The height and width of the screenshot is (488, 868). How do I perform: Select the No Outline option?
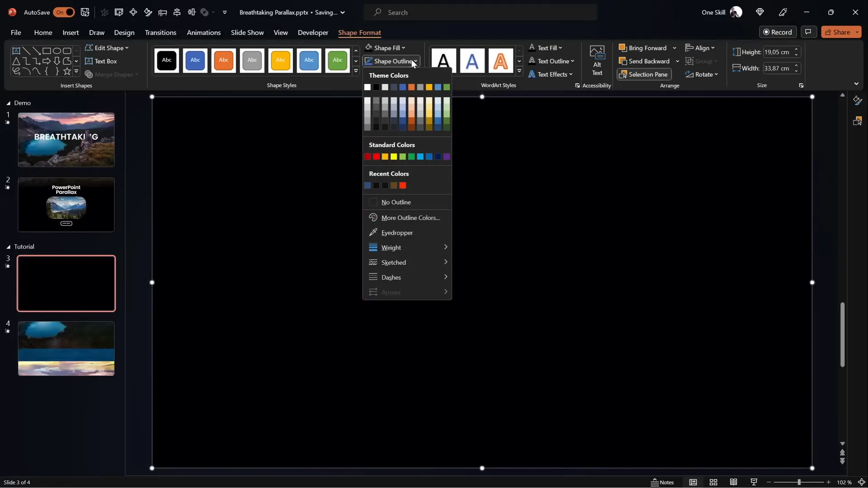(396, 202)
